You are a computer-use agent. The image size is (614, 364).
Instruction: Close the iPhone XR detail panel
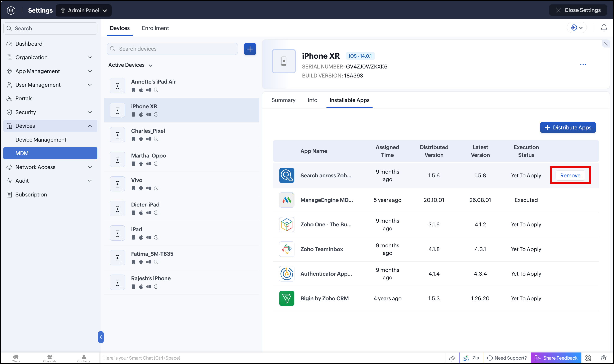tap(606, 44)
